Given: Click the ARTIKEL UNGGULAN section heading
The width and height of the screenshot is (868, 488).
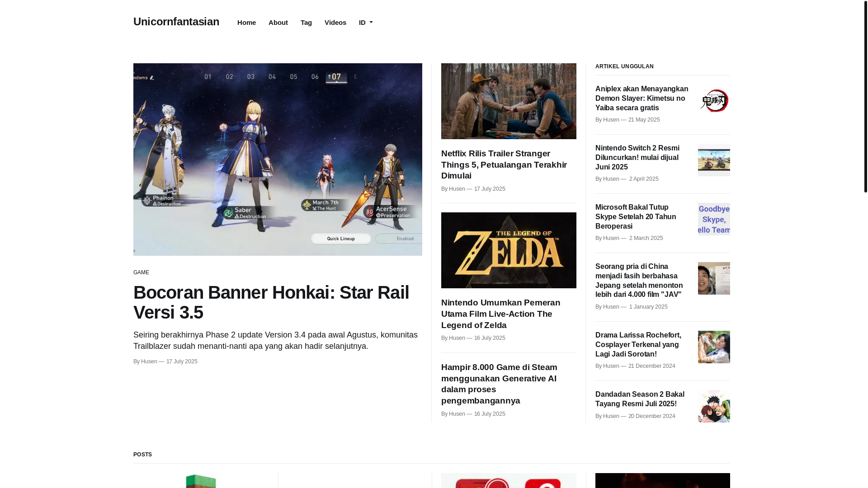Looking at the screenshot, I should (x=624, y=66).
